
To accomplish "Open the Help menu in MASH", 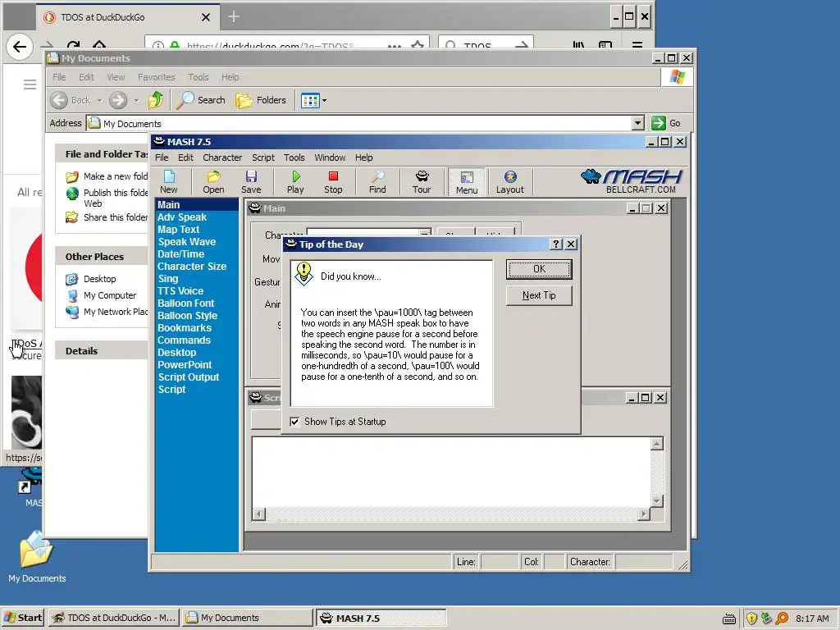I will [x=363, y=157].
